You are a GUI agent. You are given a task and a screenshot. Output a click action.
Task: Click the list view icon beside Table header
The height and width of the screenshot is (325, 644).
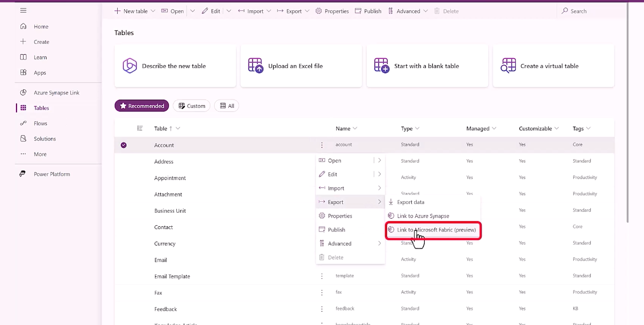[140, 128]
